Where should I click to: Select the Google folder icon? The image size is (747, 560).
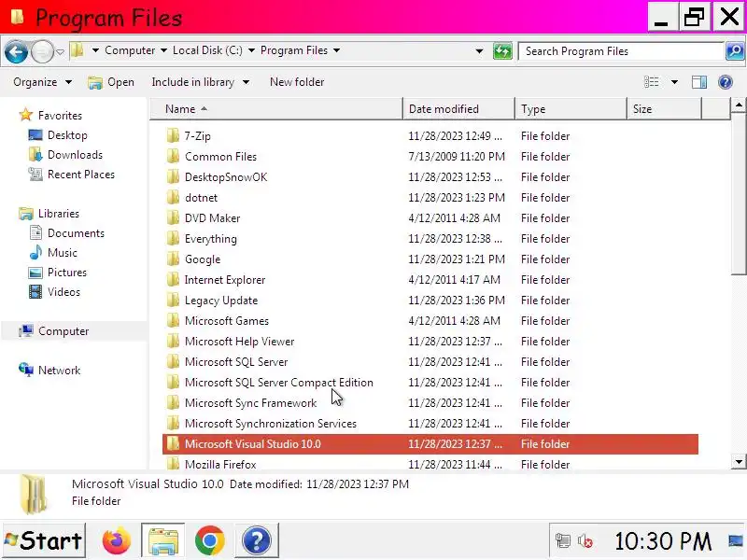(x=173, y=259)
